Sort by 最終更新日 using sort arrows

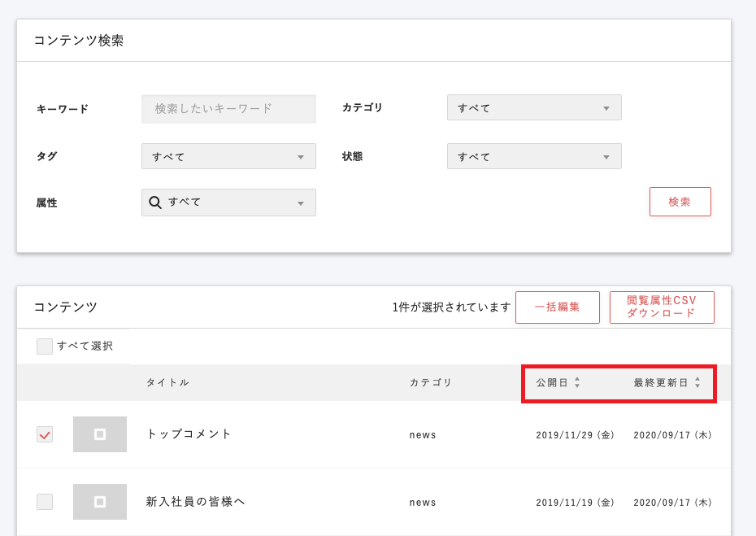pos(697,382)
